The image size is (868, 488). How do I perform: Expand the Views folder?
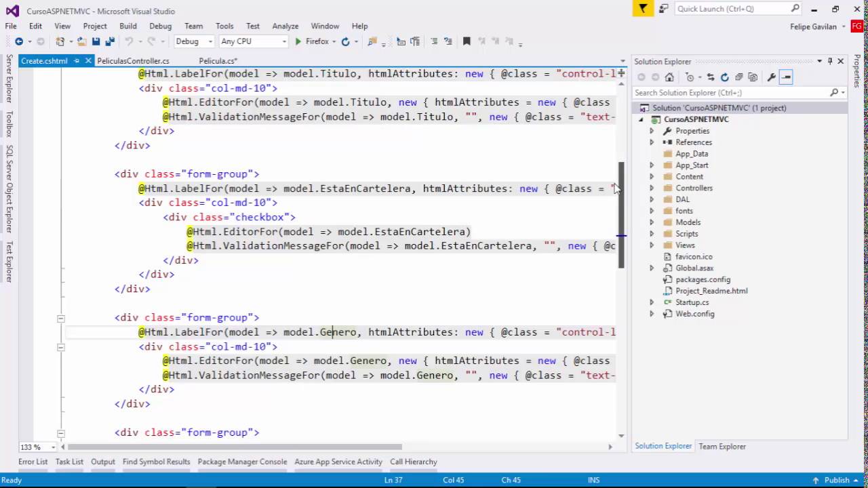point(652,245)
